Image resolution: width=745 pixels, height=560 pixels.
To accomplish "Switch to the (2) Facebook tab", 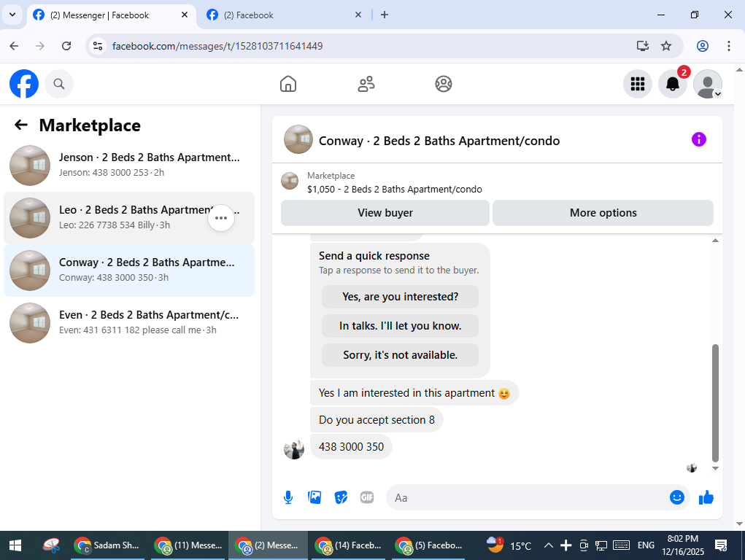I will 284,15.
